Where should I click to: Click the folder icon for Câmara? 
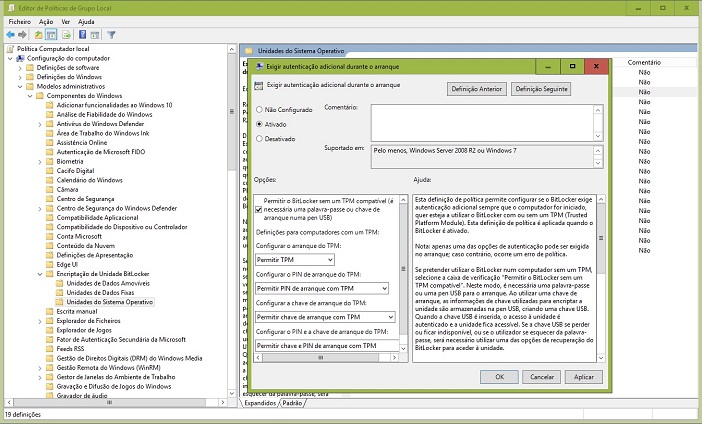tap(50, 189)
